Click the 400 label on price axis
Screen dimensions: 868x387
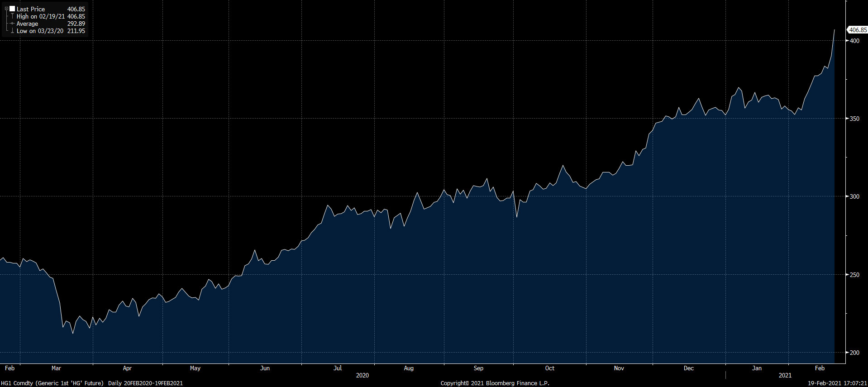(854, 41)
